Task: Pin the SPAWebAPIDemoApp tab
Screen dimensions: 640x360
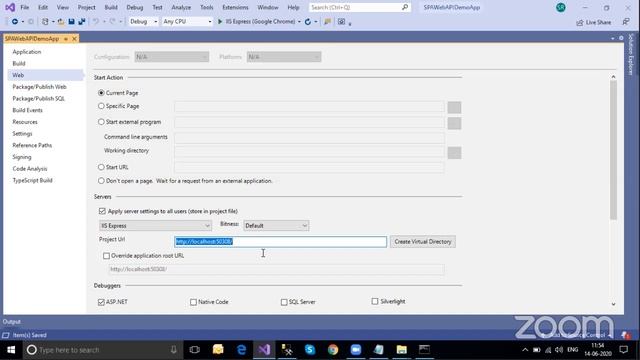Action: [66, 39]
